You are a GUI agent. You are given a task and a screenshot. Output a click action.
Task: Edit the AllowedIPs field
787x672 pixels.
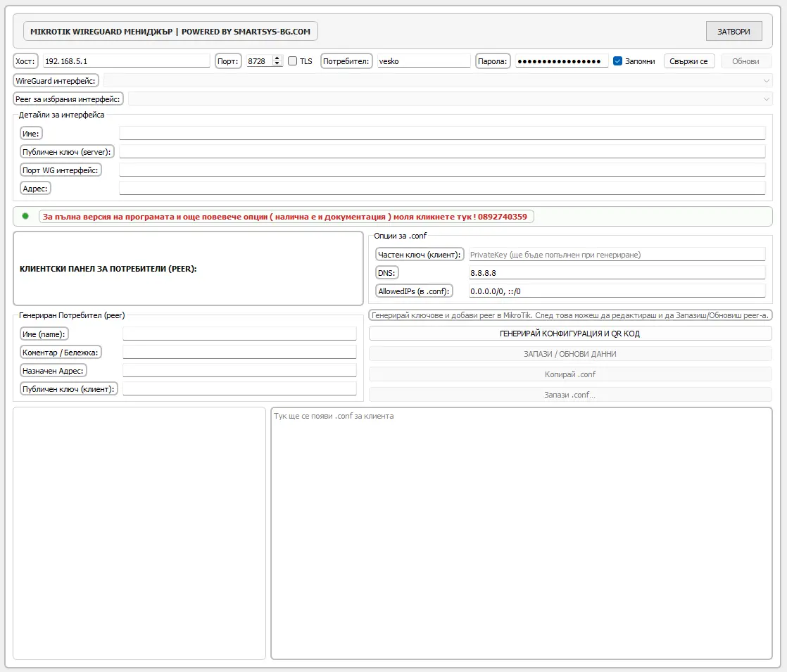(x=616, y=291)
